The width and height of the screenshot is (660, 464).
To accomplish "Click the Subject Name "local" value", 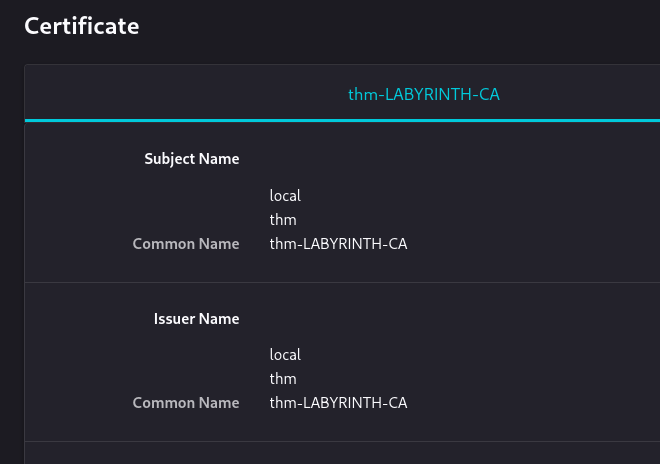I will pos(285,196).
